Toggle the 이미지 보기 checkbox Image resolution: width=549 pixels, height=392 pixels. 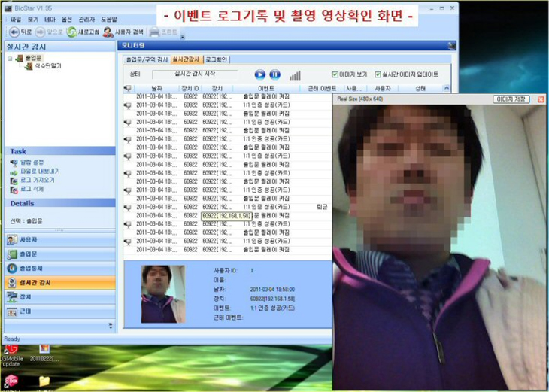(x=335, y=74)
